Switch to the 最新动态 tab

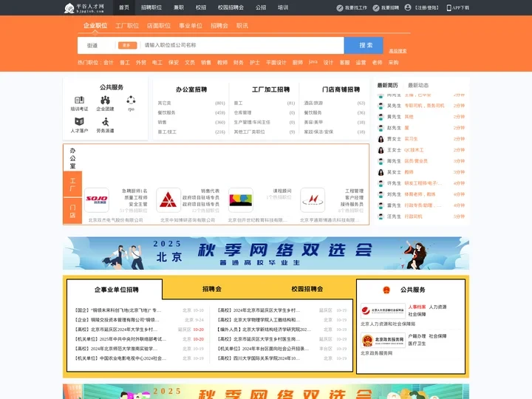click(x=418, y=85)
